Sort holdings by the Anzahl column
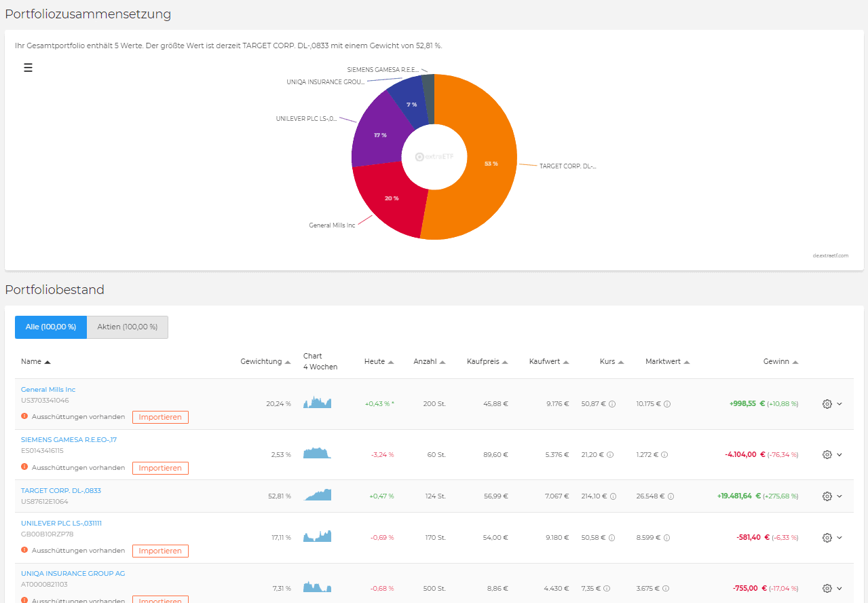The height and width of the screenshot is (603, 868). pyautogui.click(x=430, y=362)
